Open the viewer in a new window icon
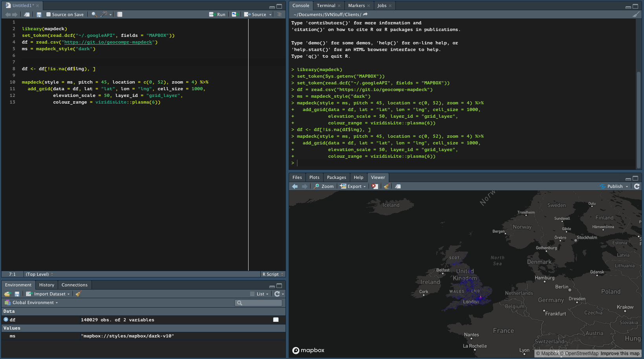The width and height of the screenshot is (644, 359). [398, 186]
